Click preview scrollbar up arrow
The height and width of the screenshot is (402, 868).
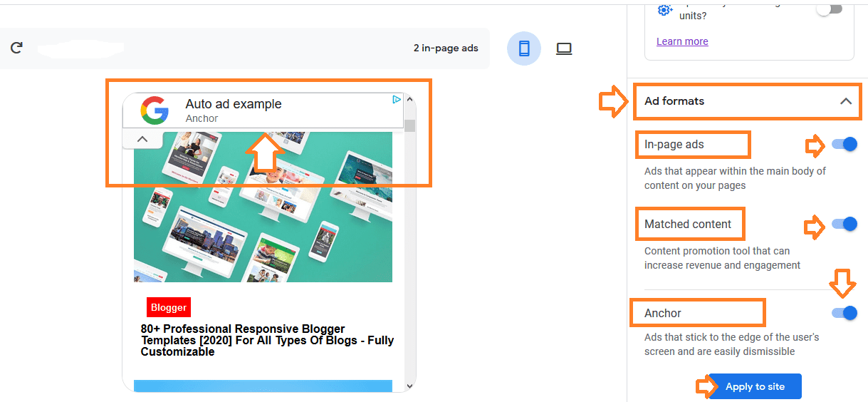[409, 101]
